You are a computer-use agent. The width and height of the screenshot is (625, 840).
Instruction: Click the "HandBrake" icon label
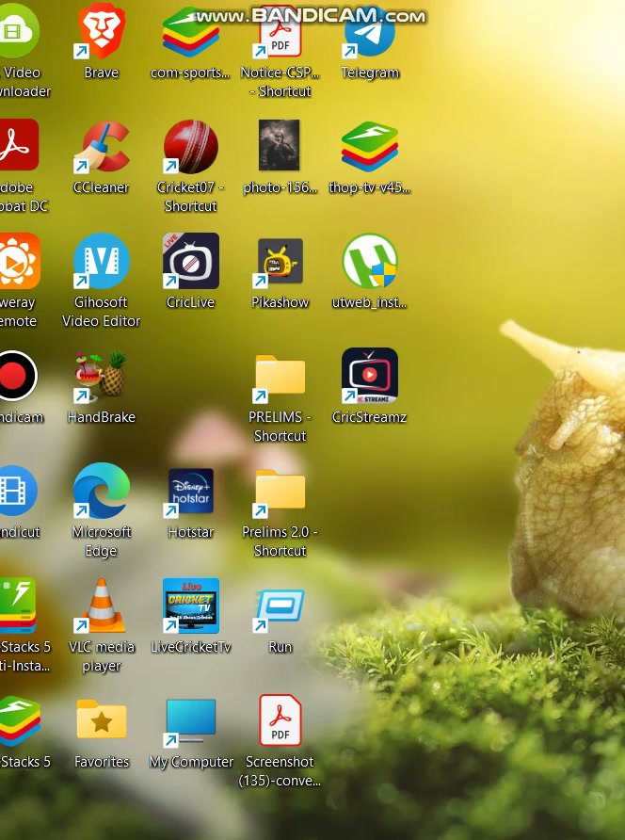pyautogui.click(x=102, y=417)
